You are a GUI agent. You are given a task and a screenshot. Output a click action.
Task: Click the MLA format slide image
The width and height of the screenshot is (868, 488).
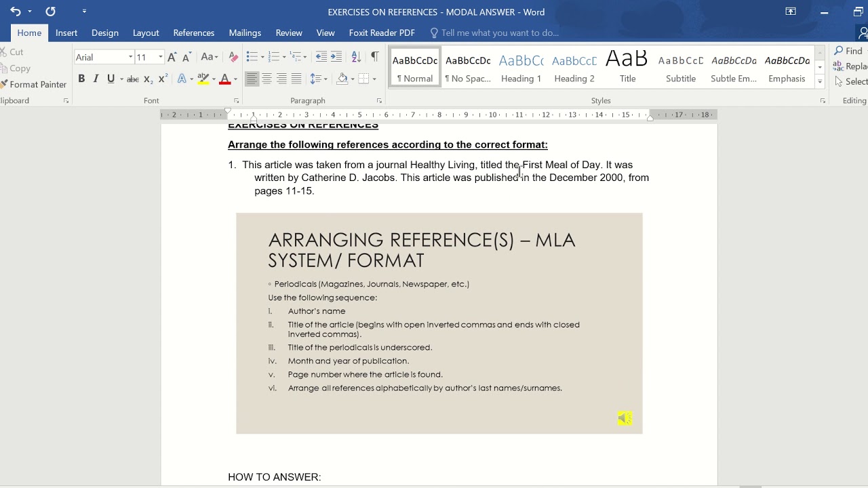pos(439,323)
